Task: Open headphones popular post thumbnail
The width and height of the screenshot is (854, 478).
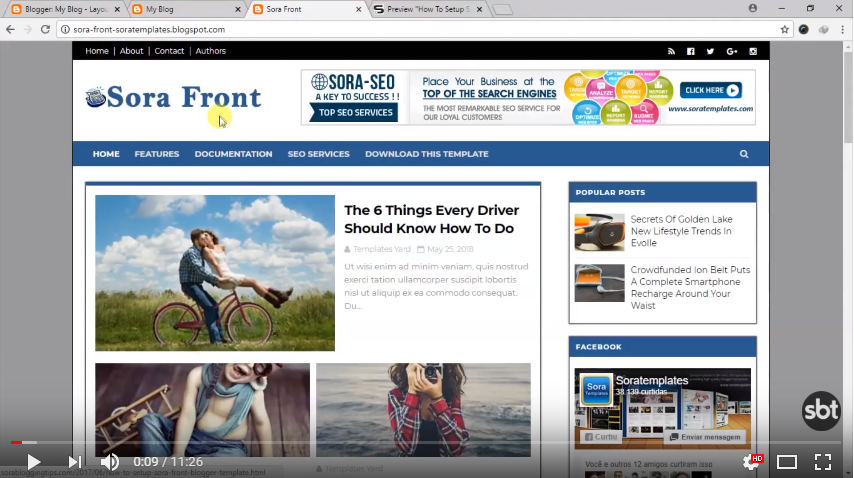Action: coord(599,232)
